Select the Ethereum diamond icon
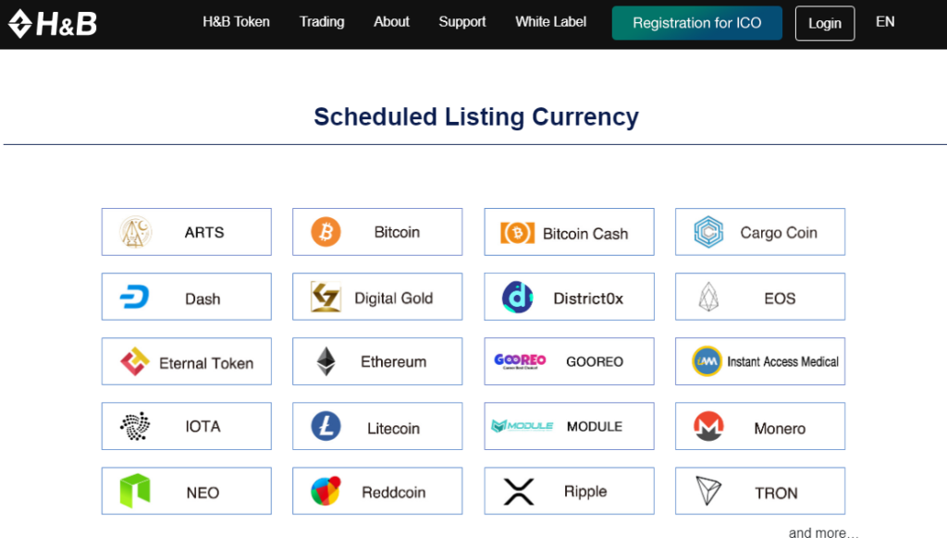The width and height of the screenshot is (947, 560). tap(326, 361)
